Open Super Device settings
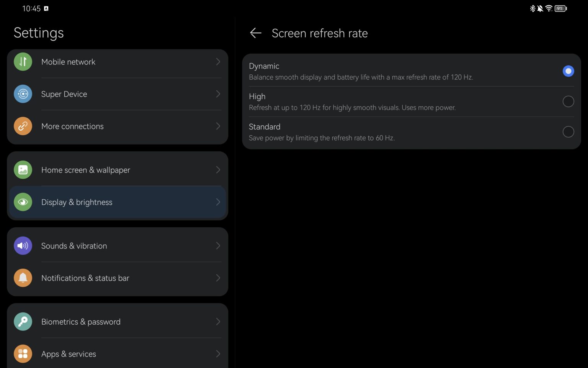The width and height of the screenshot is (588, 368). click(118, 94)
